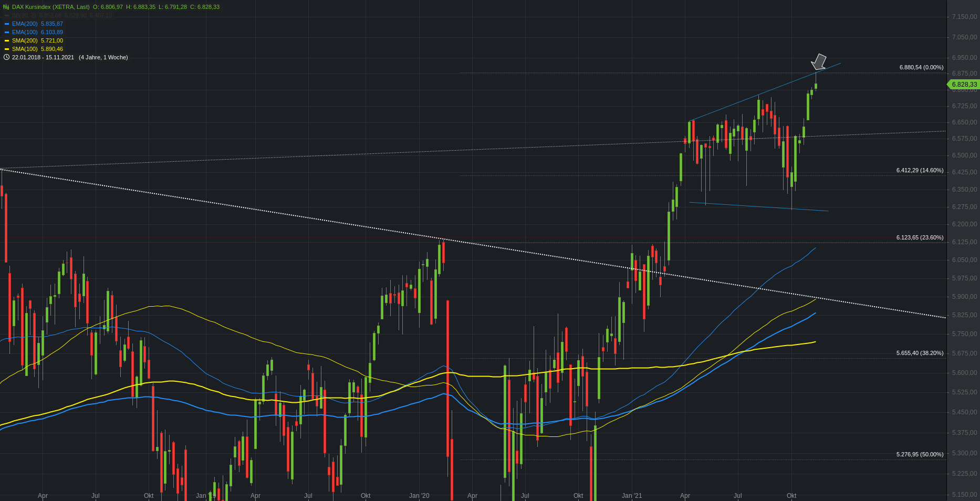This screenshot has width=980, height=501.
Task: Click the 6.650,00 price axis label
Action: (x=964, y=122)
